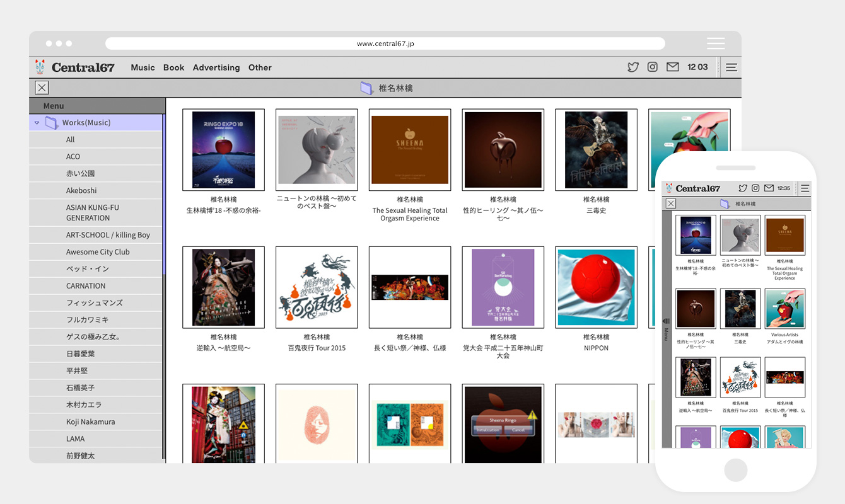Select 平井堅 in the sidebar
Screen dimensions: 845x504
click(x=96, y=371)
